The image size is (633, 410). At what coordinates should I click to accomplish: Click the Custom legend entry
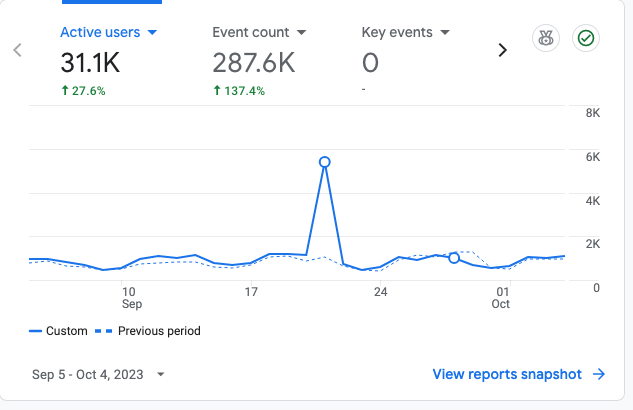coord(58,331)
